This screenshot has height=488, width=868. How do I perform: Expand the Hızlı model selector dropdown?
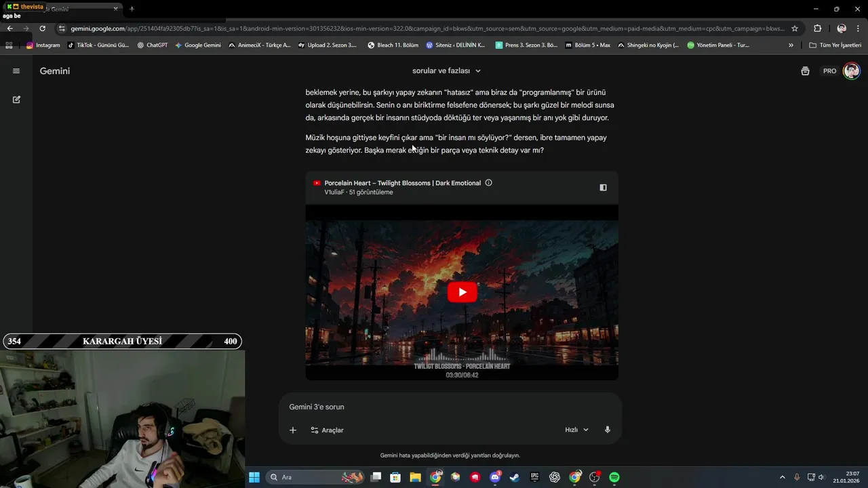click(576, 430)
